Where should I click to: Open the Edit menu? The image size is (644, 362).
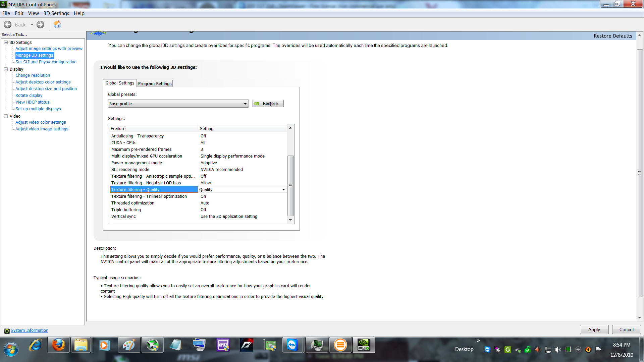tap(19, 13)
